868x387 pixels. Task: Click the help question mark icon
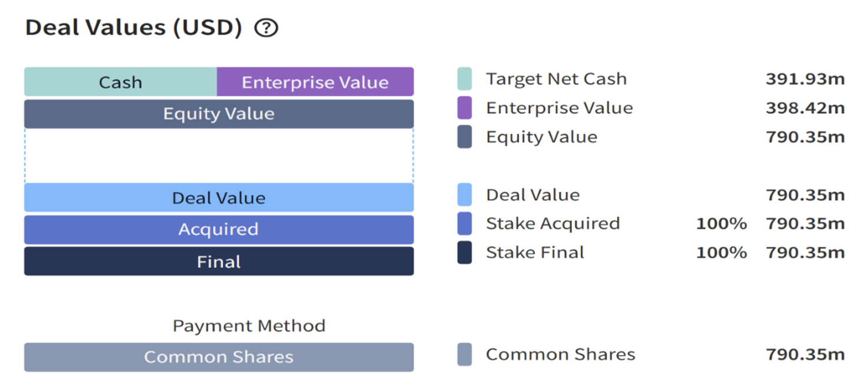pyautogui.click(x=266, y=28)
